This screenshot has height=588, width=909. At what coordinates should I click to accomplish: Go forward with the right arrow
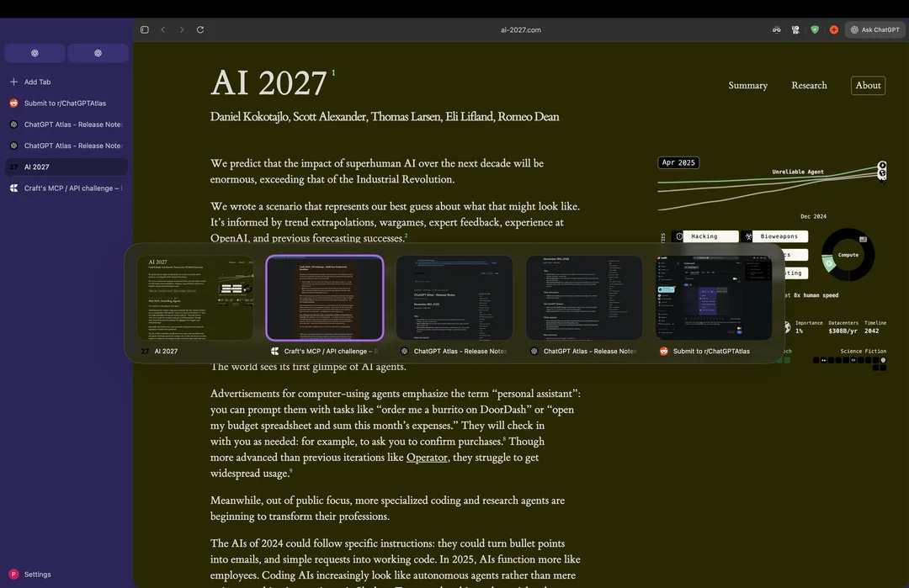(182, 29)
